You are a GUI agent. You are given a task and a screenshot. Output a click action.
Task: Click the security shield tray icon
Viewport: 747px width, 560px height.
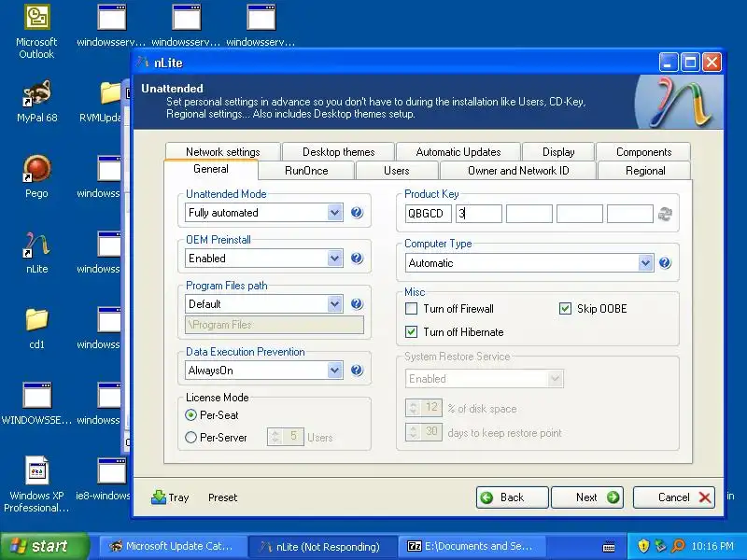[643, 546]
